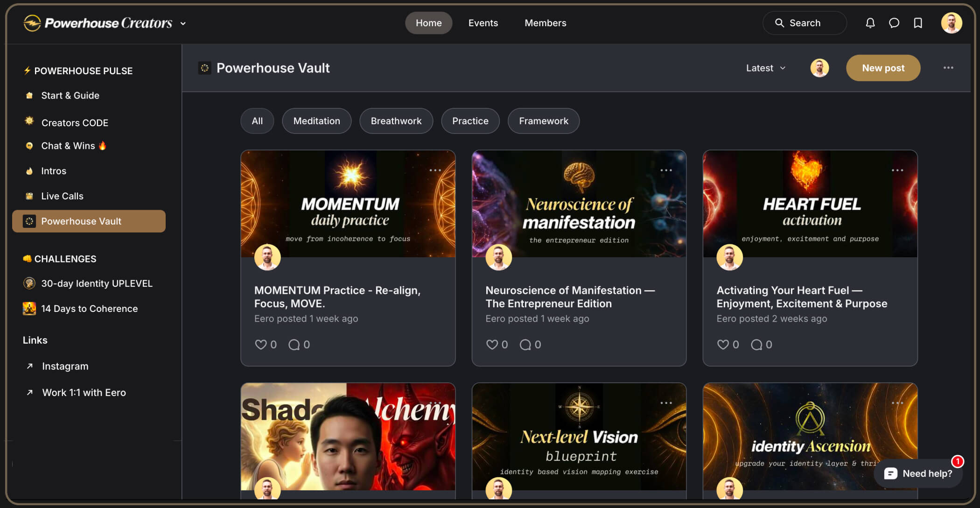Open the notifications bell
The height and width of the screenshot is (508, 980).
coord(870,23)
